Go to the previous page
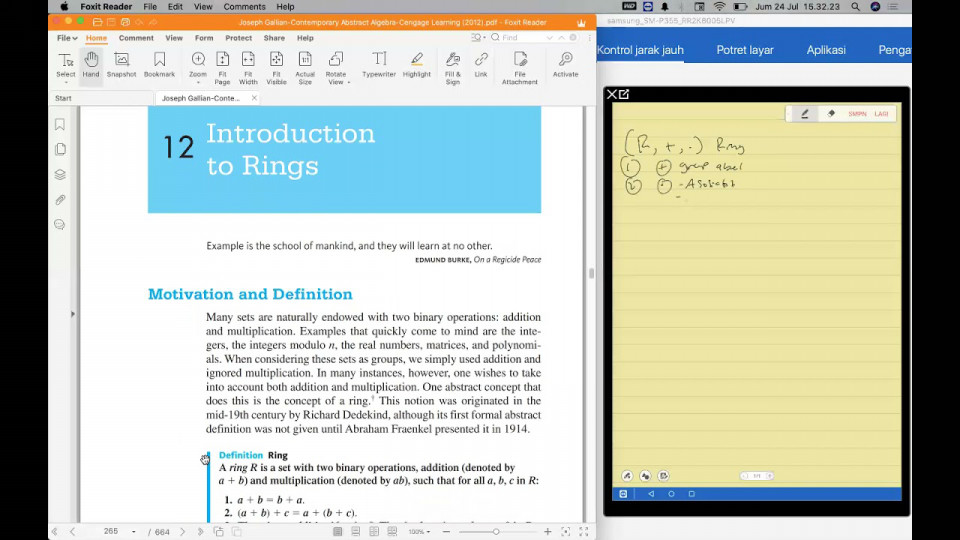This screenshot has width=960, height=540. (x=72, y=531)
